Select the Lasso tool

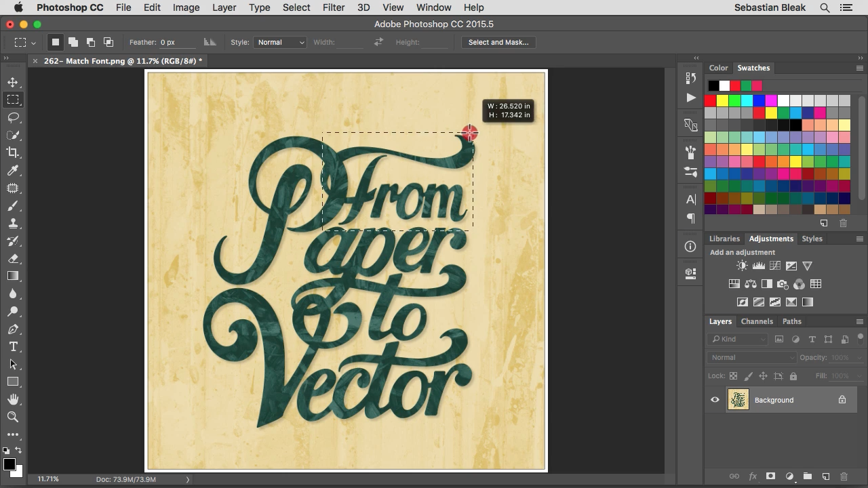[13, 117]
